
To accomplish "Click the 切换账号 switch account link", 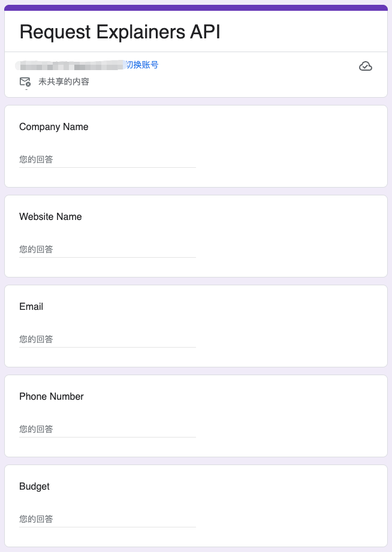I will pyautogui.click(x=142, y=65).
